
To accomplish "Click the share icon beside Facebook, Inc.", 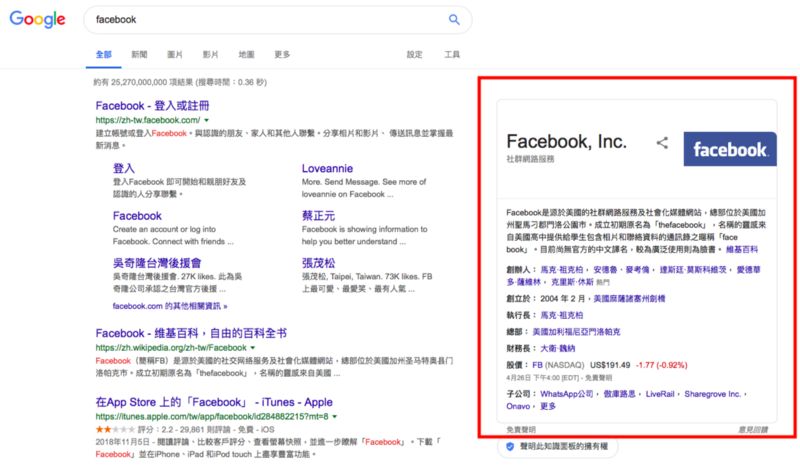I will click(x=662, y=143).
